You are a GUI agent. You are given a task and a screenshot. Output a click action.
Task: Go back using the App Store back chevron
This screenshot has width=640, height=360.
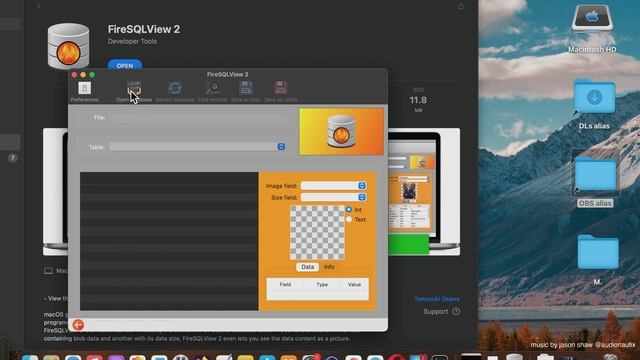point(38,6)
